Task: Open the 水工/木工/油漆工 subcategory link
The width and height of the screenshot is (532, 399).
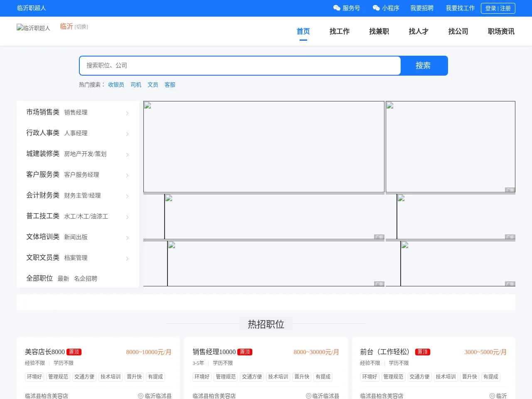Action: pos(86,216)
